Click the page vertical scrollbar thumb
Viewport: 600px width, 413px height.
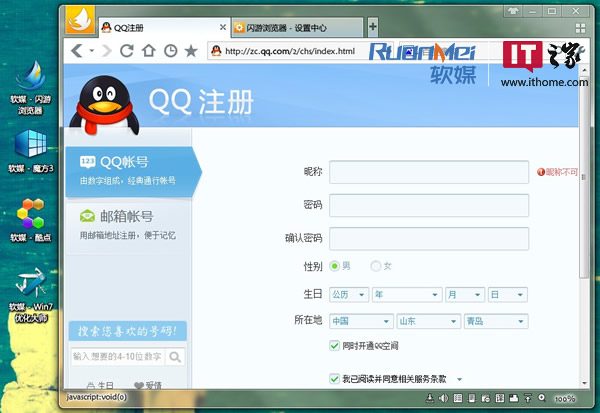pyautogui.click(x=584, y=176)
